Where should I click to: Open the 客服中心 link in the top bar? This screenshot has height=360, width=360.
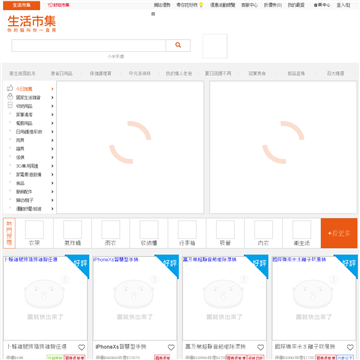[249, 5]
